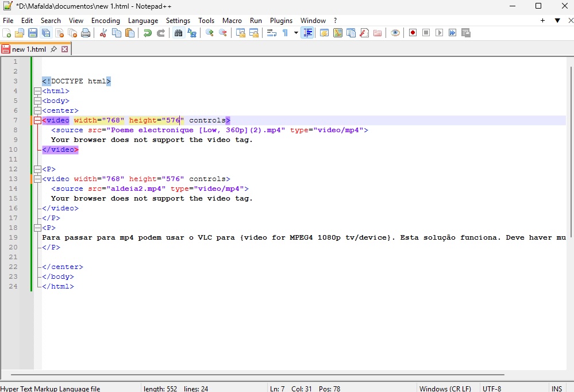The width and height of the screenshot is (574, 392).
Task: Collapse the html tag fold on line 4
Action: point(37,91)
